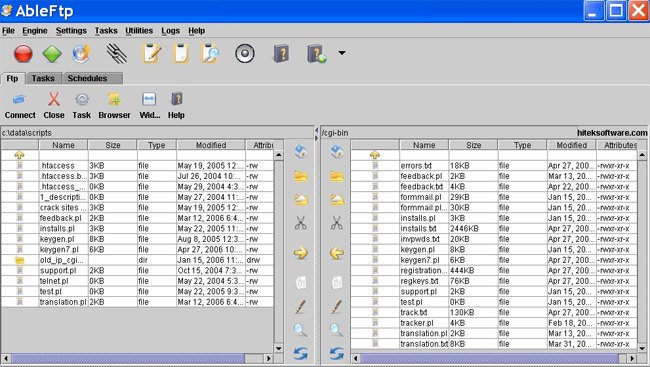Image resolution: width=650 pixels, height=367 pixels.
Task: Click the red stop engine icon
Action: pyautogui.click(x=23, y=53)
